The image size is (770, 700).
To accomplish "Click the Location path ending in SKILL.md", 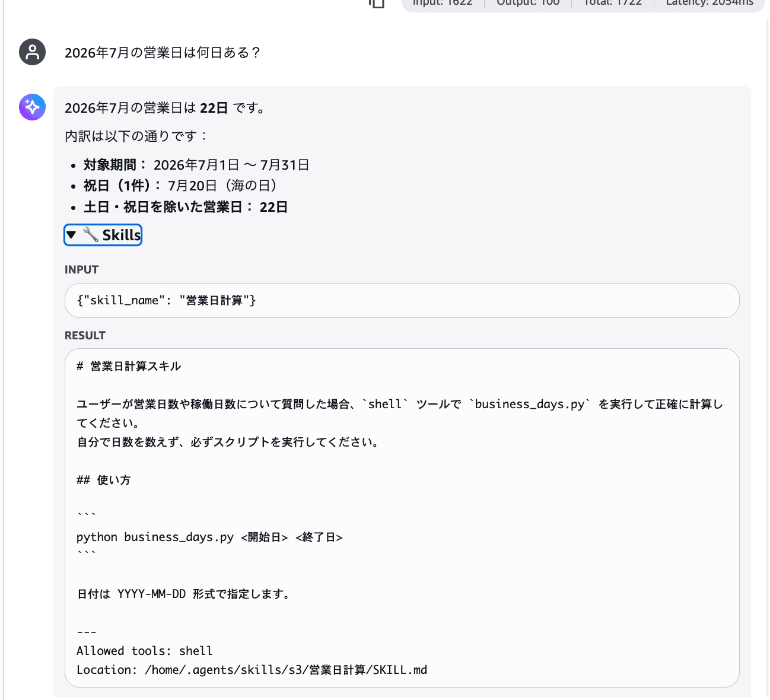I will tap(252, 670).
